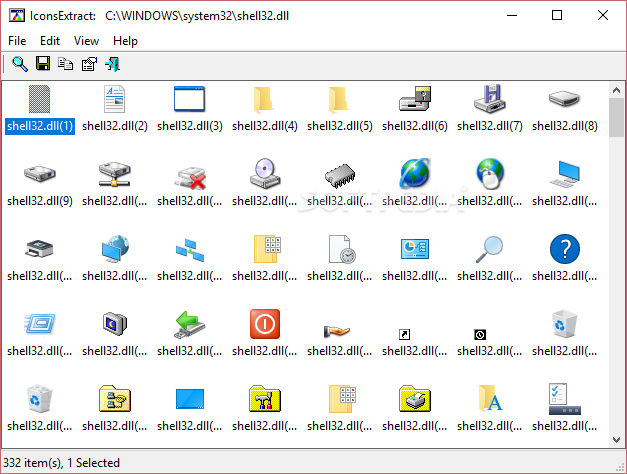This screenshot has height=474, width=627.
Task: Select the Internet Explorer globe icon
Action: 415,173
